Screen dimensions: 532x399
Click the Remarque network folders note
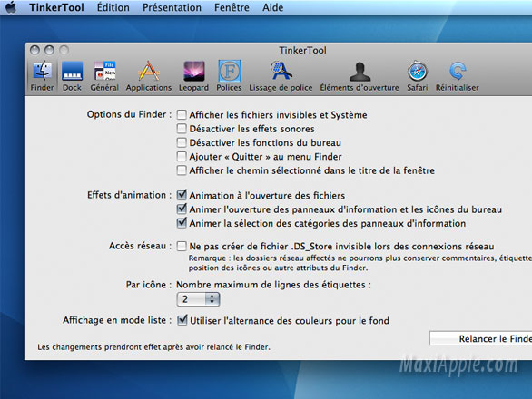coord(360,263)
